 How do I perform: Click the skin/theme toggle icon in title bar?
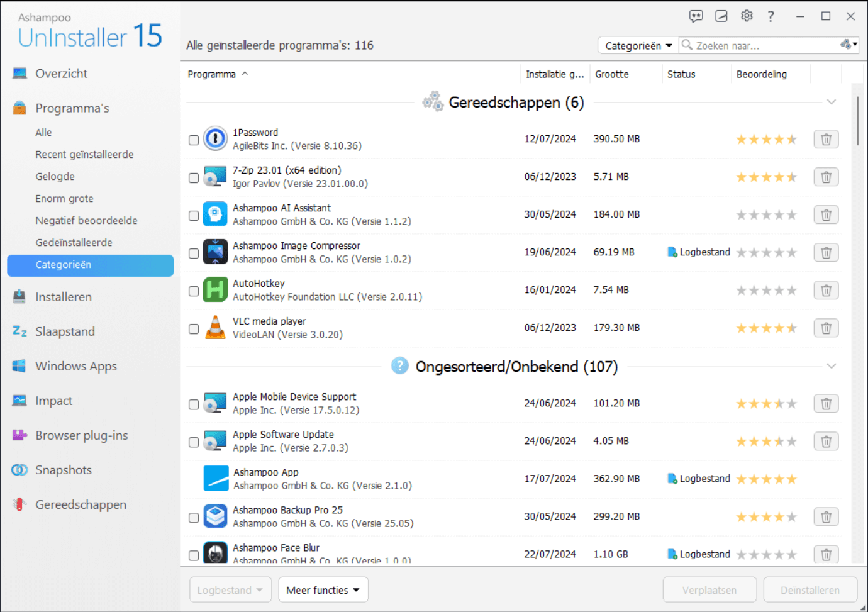coord(721,16)
